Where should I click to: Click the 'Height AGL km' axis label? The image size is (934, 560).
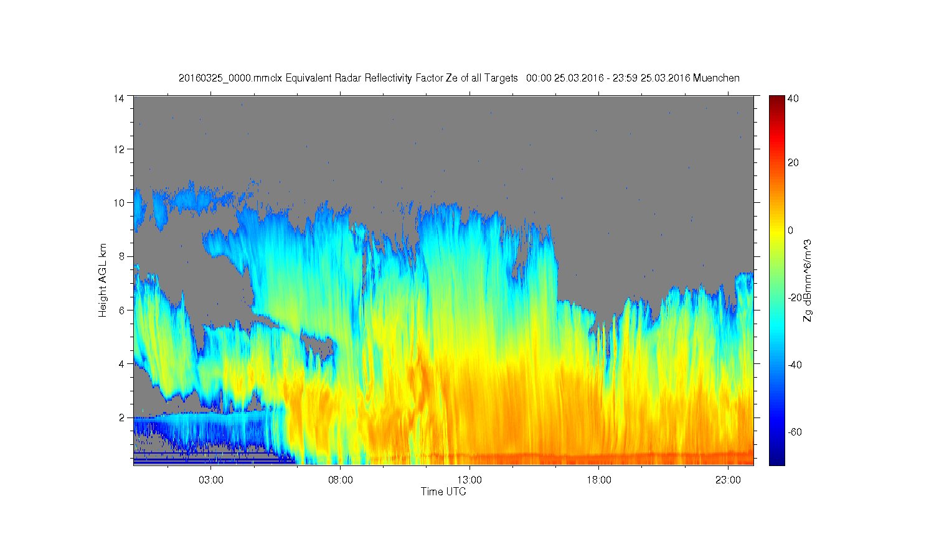103,280
